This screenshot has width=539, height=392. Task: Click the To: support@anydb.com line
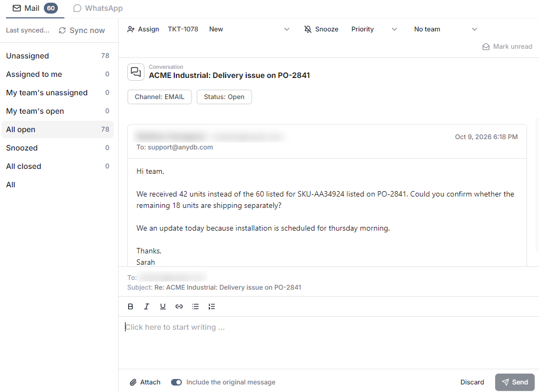175,147
